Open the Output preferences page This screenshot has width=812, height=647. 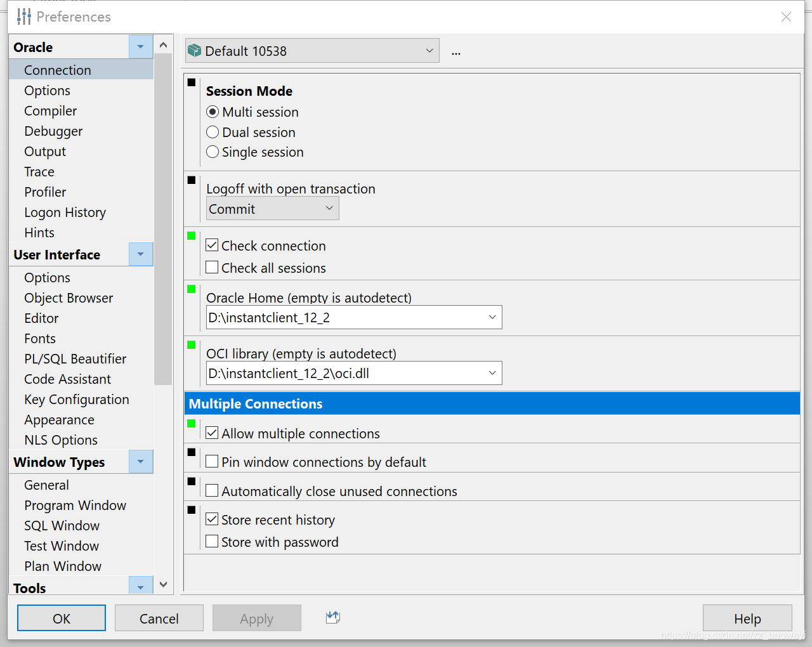coord(45,151)
